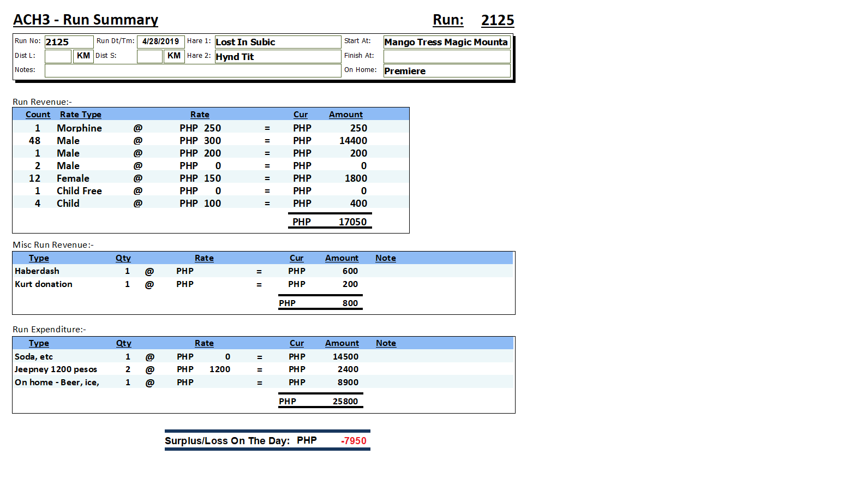This screenshot has width=868, height=496.
Task: Click the empty Dist L input box
Action: pos(58,56)
